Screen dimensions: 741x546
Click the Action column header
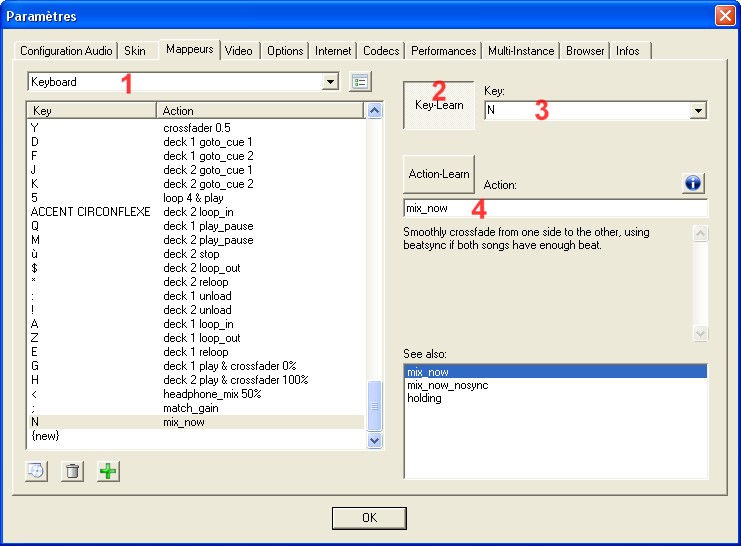pos(260,110)
